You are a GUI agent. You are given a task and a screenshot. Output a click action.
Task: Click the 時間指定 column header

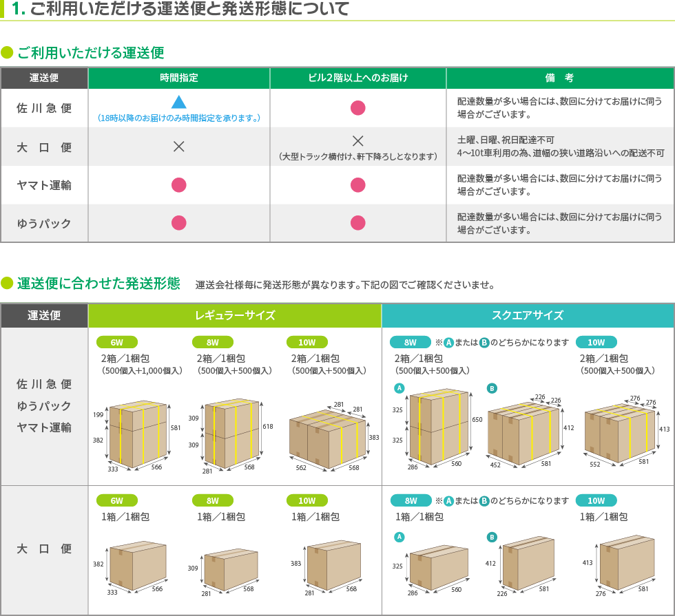tap(178, 78)
